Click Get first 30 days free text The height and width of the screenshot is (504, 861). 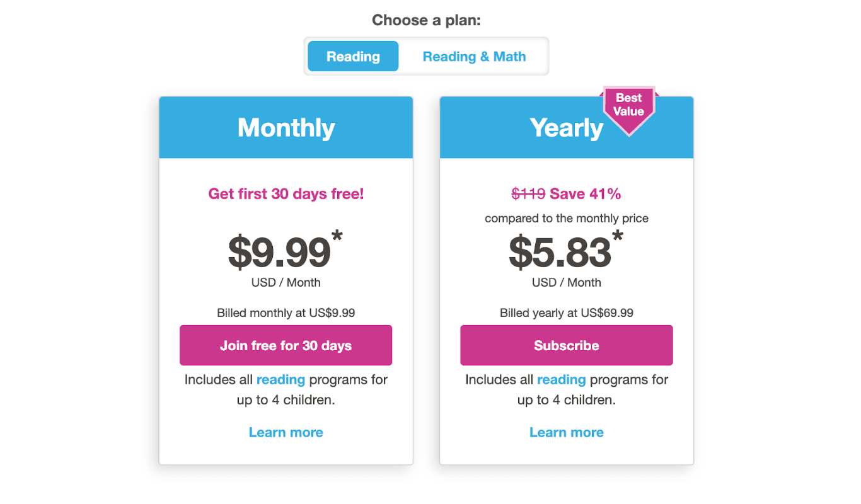click(x=286, y=193)
